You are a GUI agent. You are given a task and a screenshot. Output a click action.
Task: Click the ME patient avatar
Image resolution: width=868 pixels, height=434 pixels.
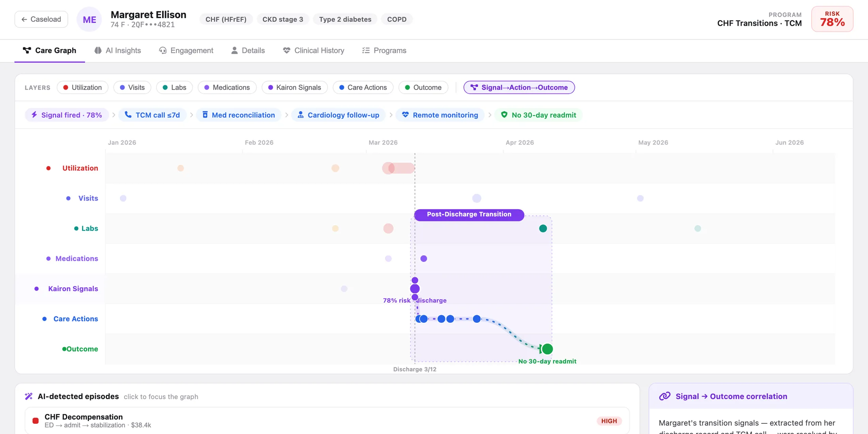(x=89, y=19)
